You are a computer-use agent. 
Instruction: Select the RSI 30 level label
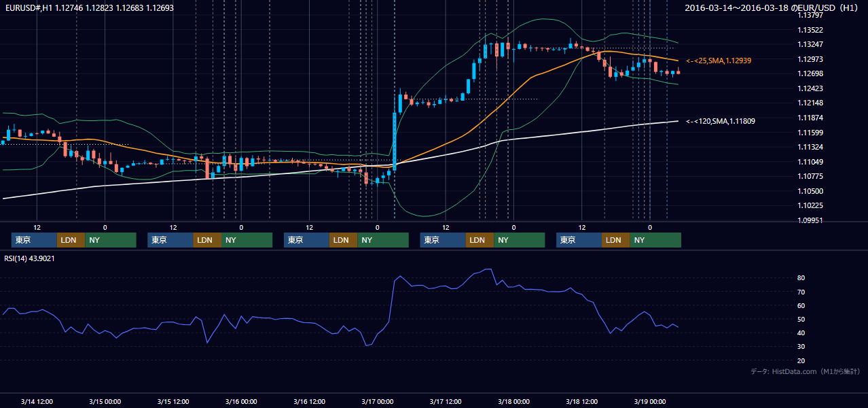click(x=801, y=347)
